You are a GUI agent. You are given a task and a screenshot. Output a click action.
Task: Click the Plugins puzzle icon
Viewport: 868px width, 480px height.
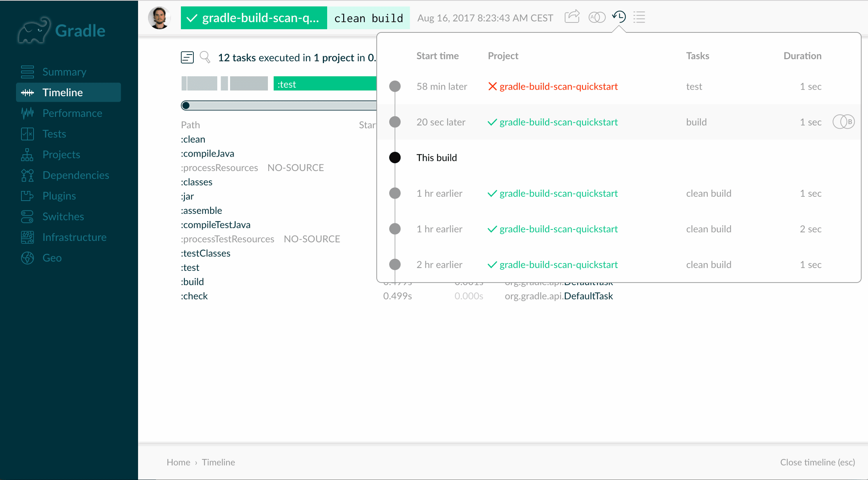(27, 196)
